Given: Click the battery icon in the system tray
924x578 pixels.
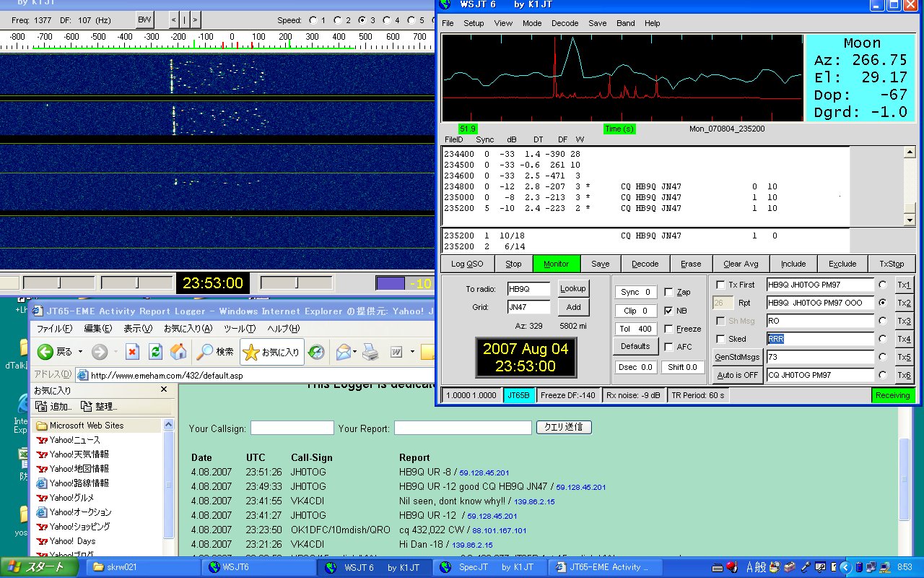Looking at the screenshot, I should point(858,567).
